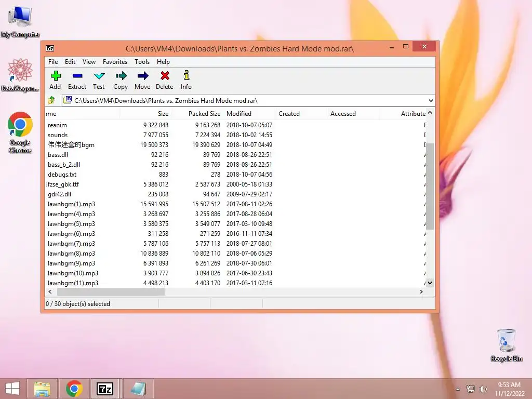Select lawnbgm(4).mp3 file
This screenshot has width=532, height=399.
pos(235,214)
